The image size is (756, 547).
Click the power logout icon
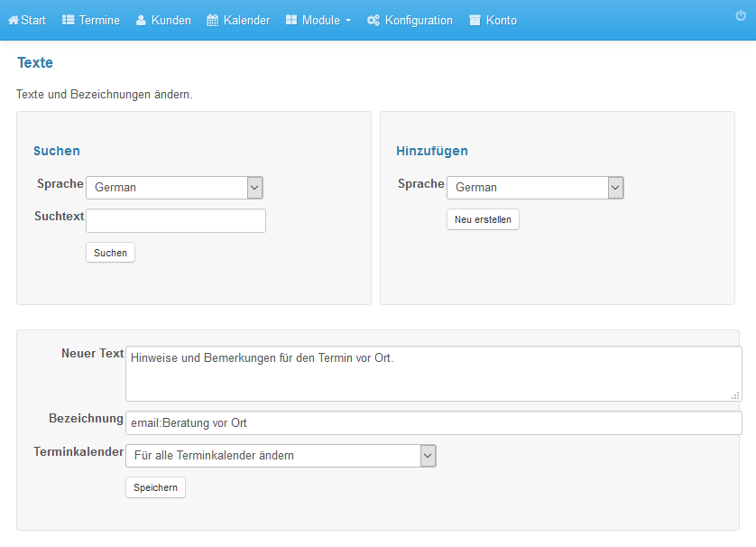741,15
